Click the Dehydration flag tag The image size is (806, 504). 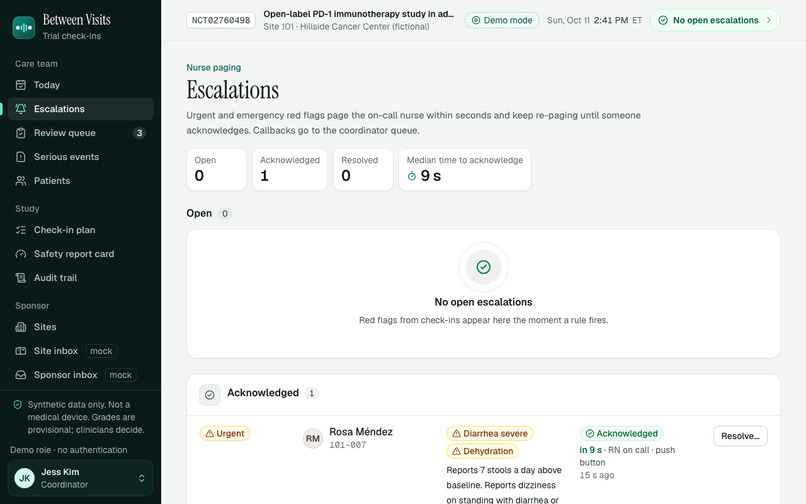(482, 451)
